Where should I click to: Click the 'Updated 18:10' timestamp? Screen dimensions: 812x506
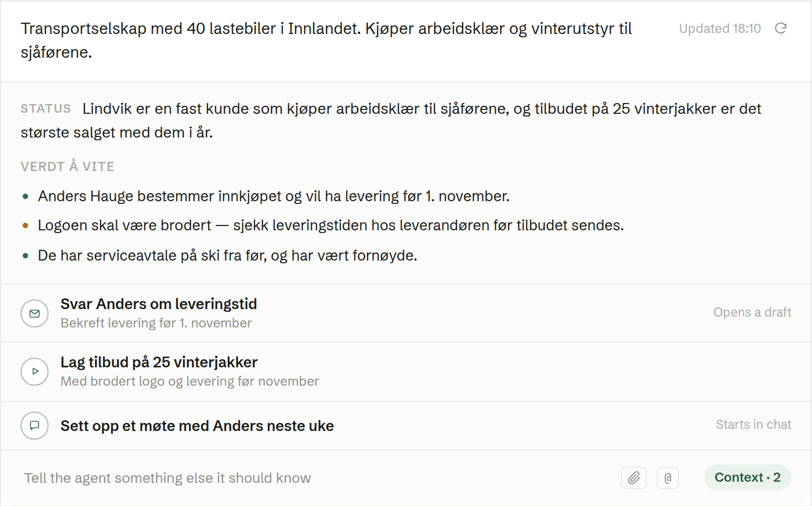pos(720,29)
